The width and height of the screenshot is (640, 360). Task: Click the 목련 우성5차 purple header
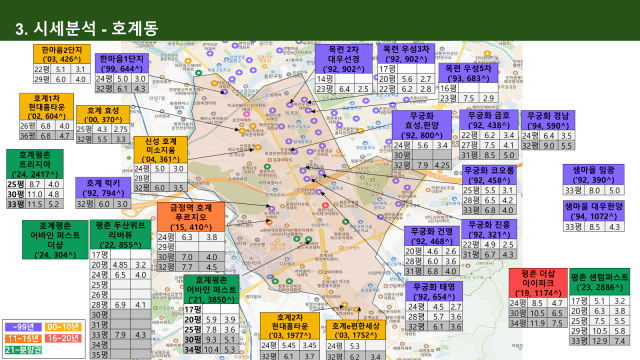(x=468, y=73)
